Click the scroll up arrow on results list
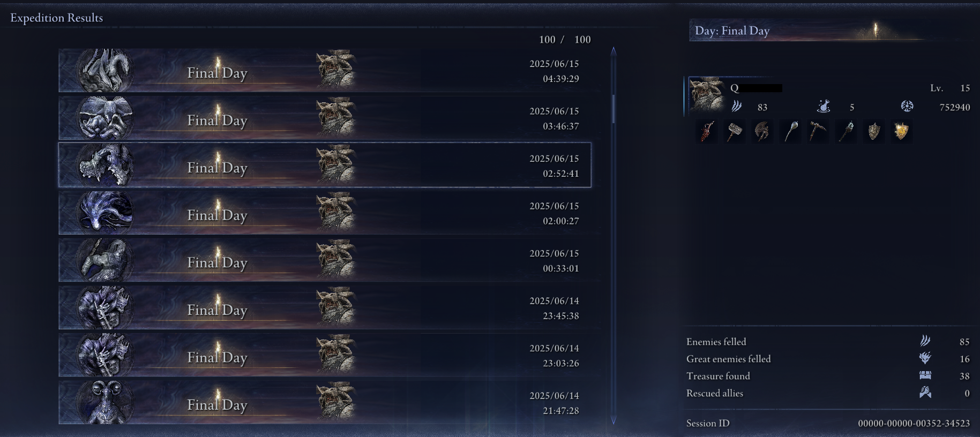The height and width of the screenshot is (437, 980). pyautogui.click(x=614, y=51)
